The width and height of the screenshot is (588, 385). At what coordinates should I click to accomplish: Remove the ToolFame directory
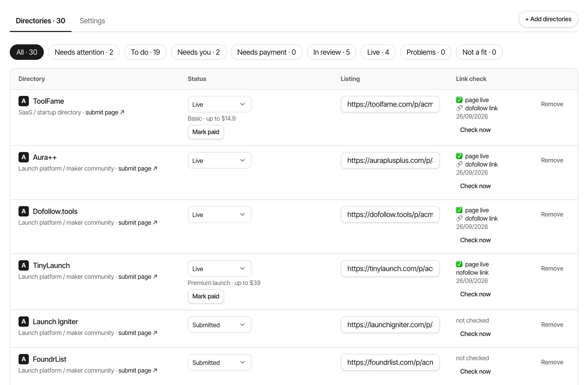tap(552, 104)
